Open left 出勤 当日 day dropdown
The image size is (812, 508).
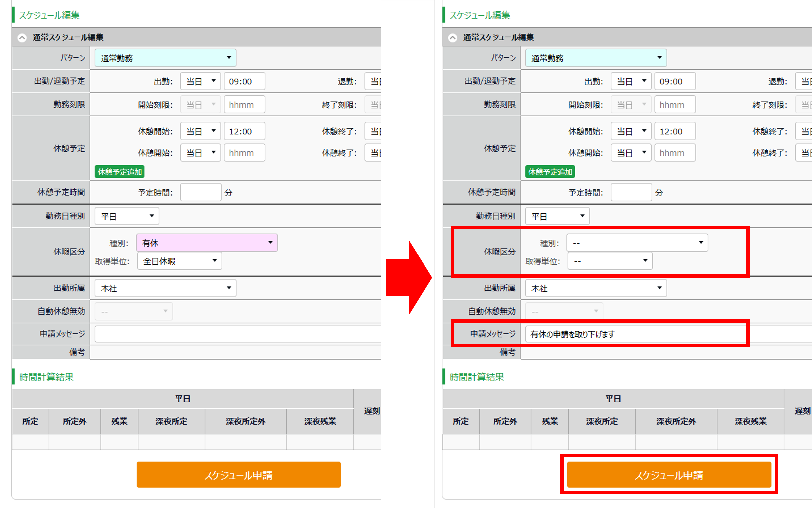[201, 81]
